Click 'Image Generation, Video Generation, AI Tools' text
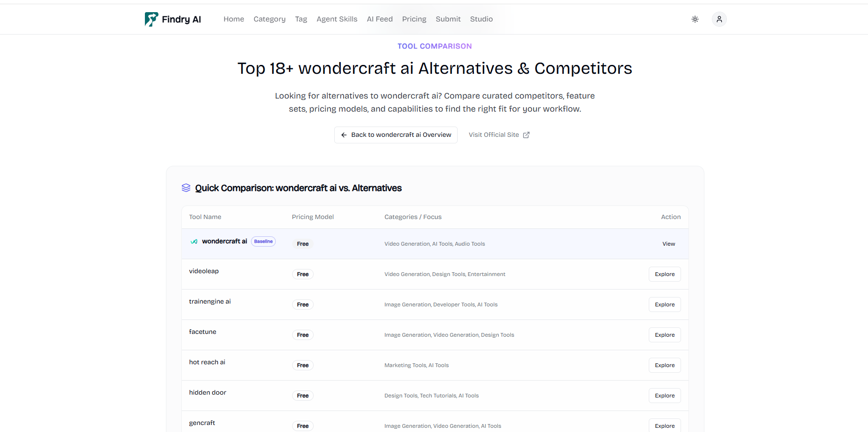Image resolution: width=868 pixels, height=432 pixels. pos(443,426)
